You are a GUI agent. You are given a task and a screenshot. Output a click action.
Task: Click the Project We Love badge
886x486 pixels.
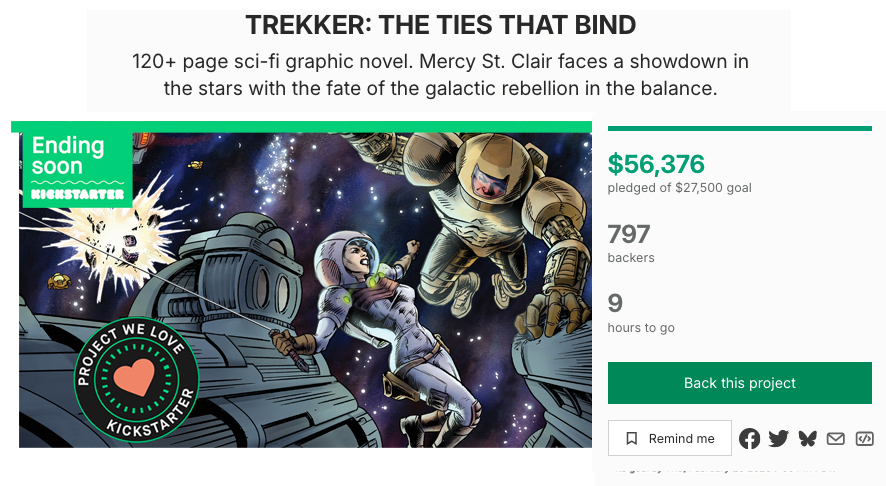pos(137,378)
